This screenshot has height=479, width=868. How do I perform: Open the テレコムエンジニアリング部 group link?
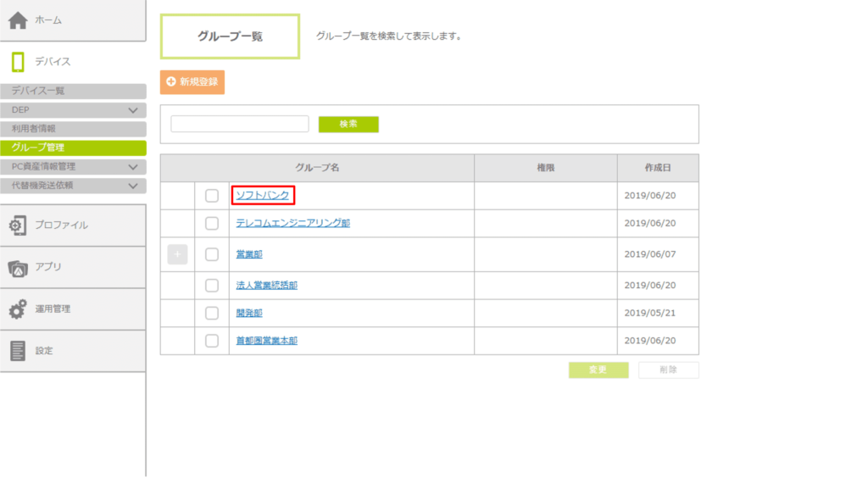coord(292,224)
